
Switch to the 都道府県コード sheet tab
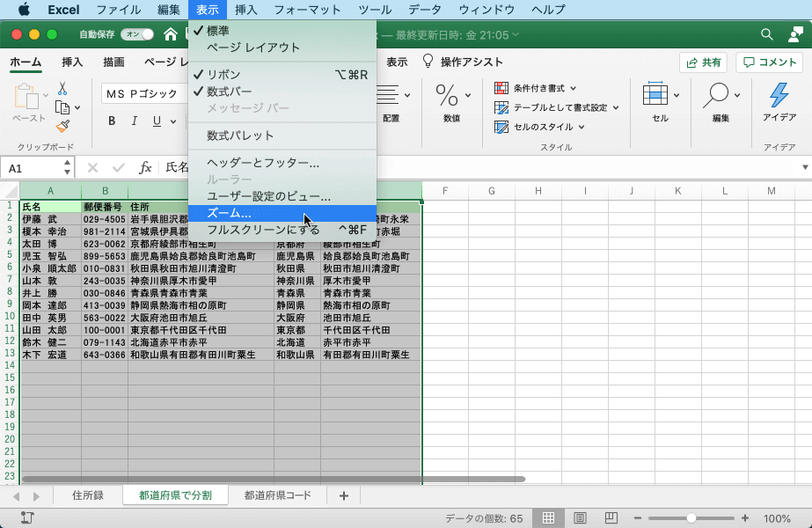[x=278, y=495]
